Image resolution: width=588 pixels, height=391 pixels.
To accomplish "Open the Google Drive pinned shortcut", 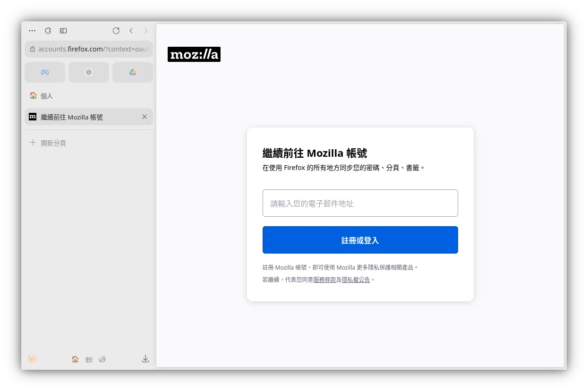I will [133, 72].
